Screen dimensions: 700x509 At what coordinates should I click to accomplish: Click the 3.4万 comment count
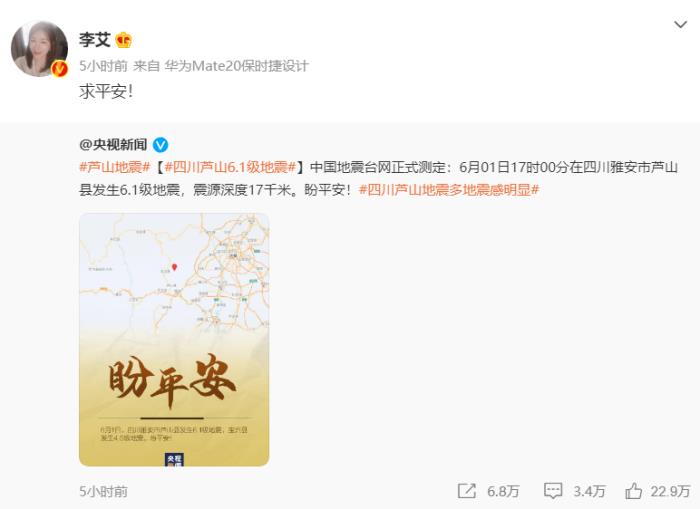(x=589, y=492)
